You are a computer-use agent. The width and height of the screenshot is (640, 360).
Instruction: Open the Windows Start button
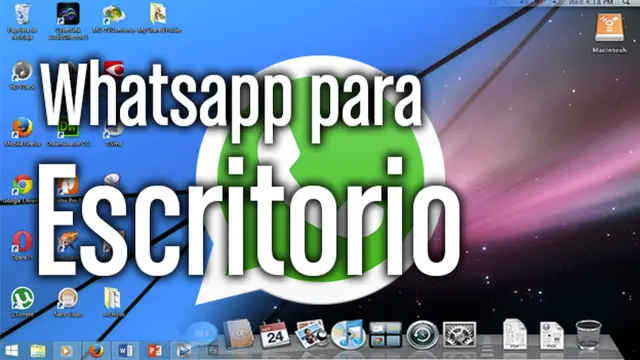click(x=11, y=351)
